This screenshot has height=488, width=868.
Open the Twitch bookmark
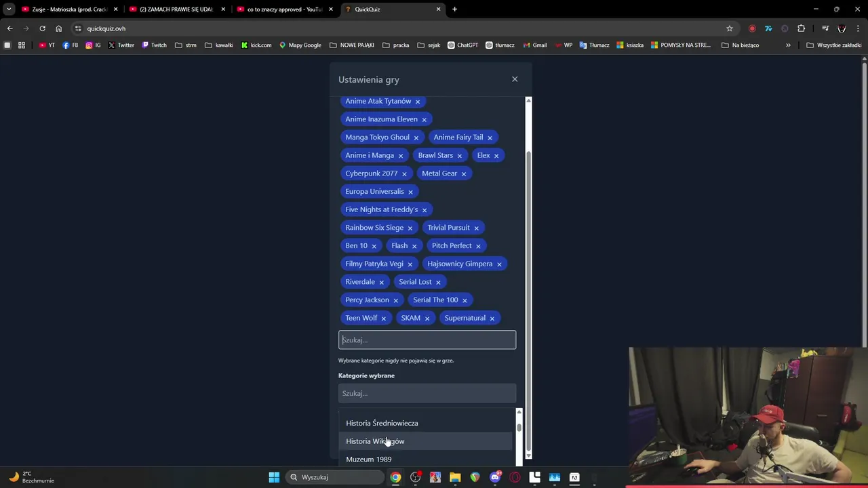pyautogui.click(x=154, y=45)
